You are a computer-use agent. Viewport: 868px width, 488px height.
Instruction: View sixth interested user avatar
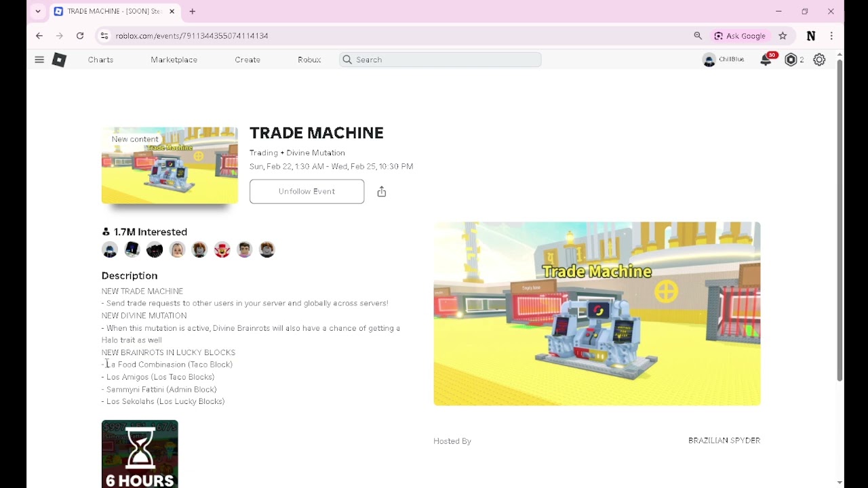pyautogui.click(x=222, y=250)
